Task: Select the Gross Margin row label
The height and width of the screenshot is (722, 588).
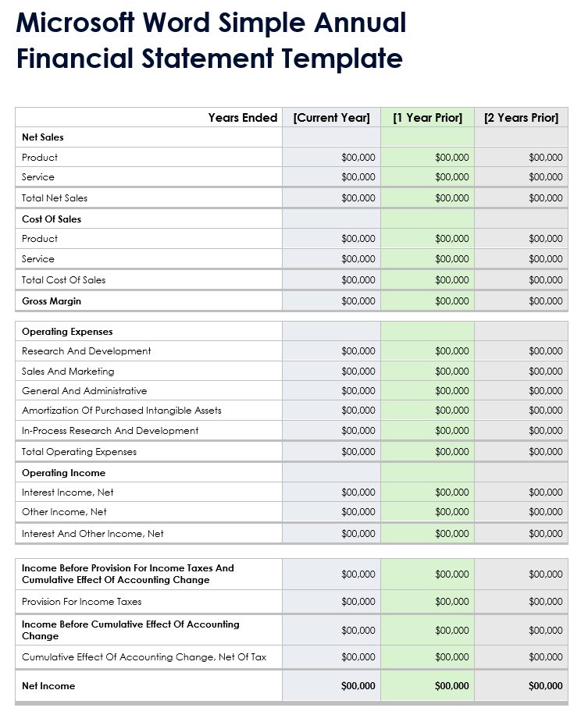Action: click(52, 301)
